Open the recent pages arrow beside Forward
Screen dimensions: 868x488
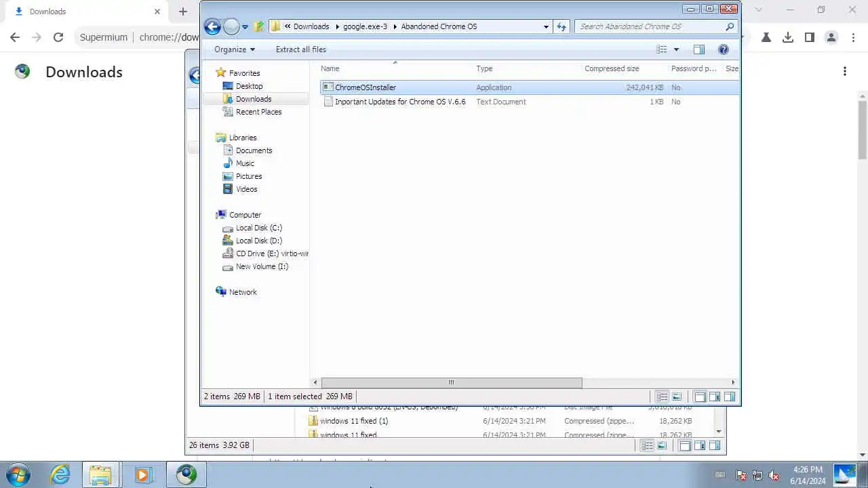point(245,27)
